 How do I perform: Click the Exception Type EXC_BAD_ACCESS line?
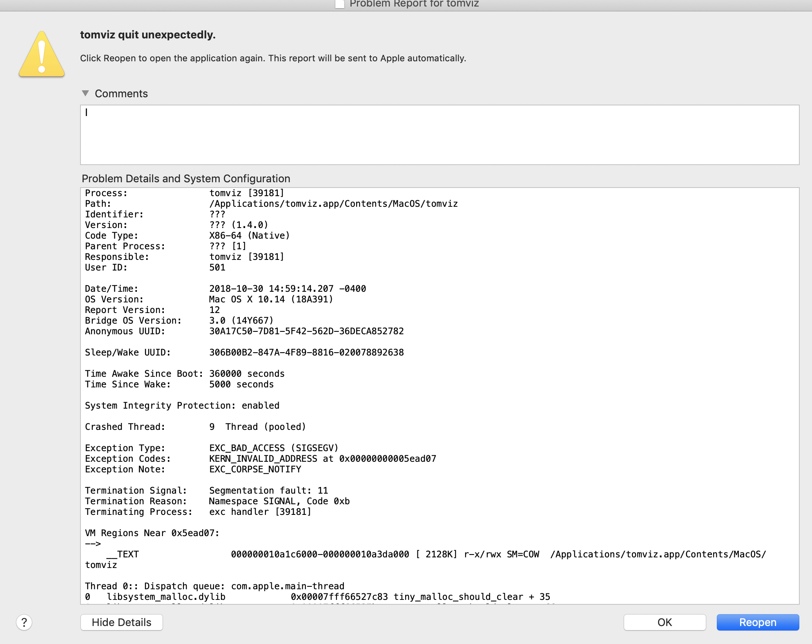[212, 448]
